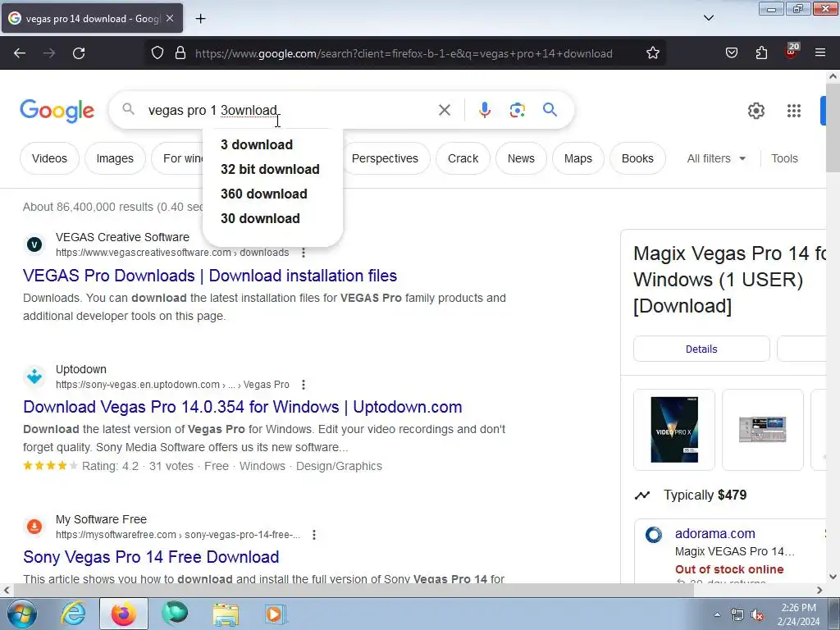Open the Firefox extensions puzzle icon
This screenshot has height=630, width=840.
coord(761,53)
